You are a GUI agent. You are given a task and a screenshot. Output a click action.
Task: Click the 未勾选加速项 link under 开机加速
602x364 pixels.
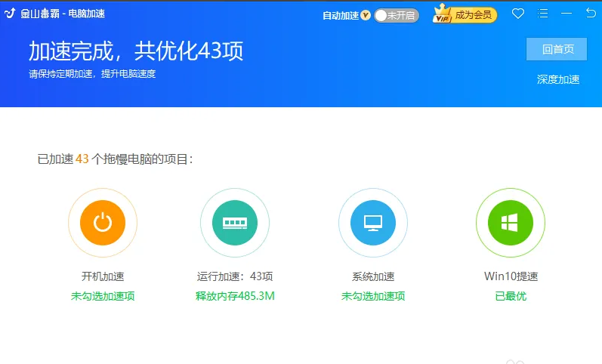103,296
